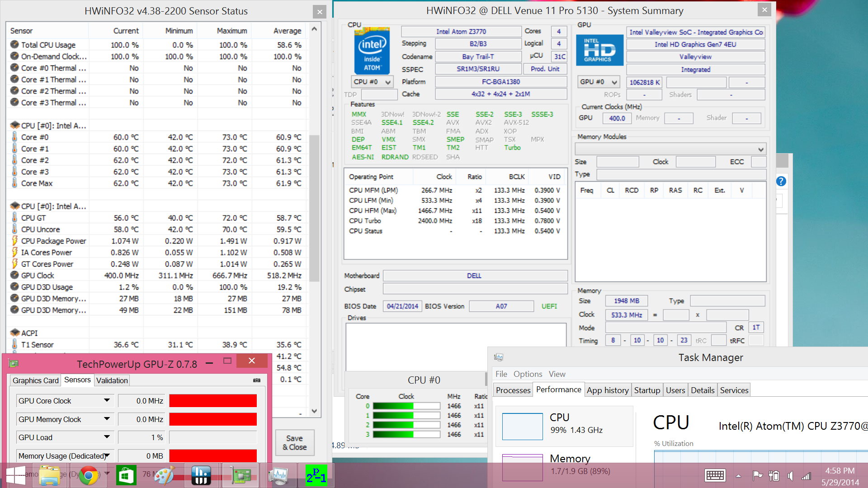Open the CPU #0 selector dropdown

pos(372,82)
